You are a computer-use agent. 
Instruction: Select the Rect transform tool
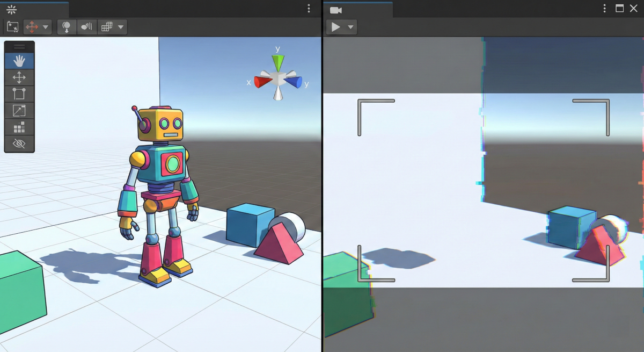click(19, 94)
